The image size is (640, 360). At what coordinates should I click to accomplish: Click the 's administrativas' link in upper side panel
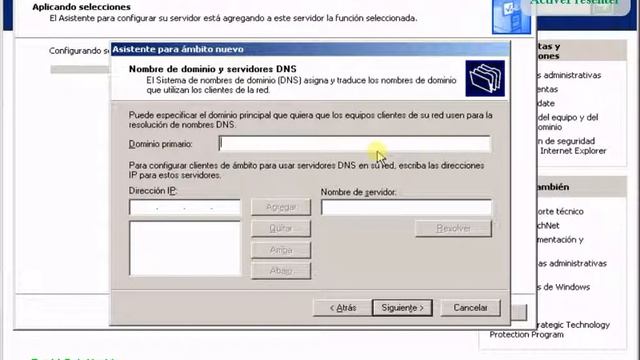click(569, 75)
